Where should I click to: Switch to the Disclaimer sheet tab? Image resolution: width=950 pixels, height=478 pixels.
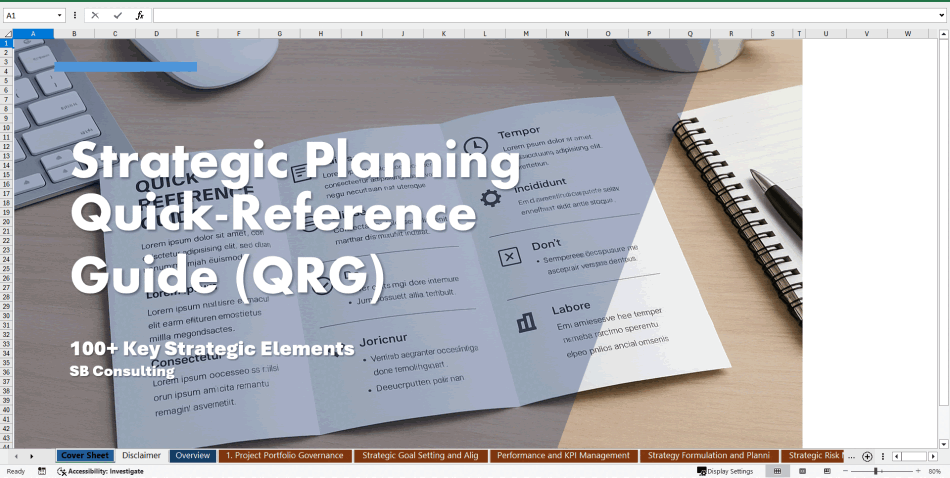point(141,456)
